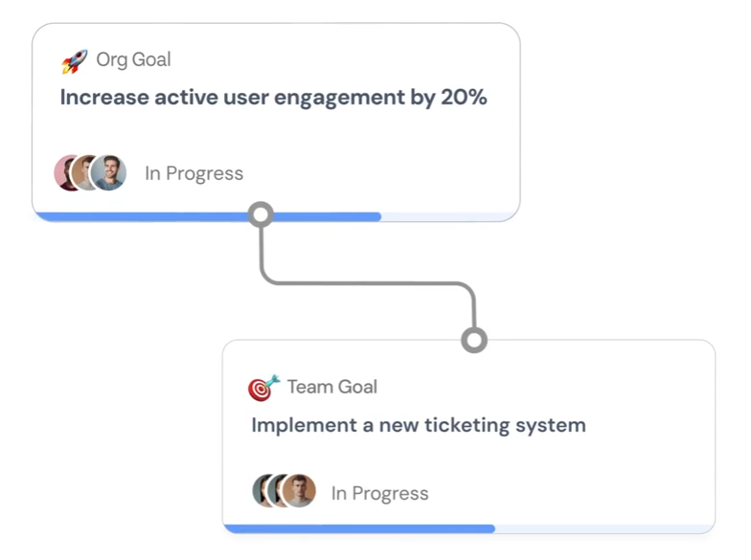
Task: Select the smiling man avatar with blue-gray background
Action: click(x=110, y=173)
